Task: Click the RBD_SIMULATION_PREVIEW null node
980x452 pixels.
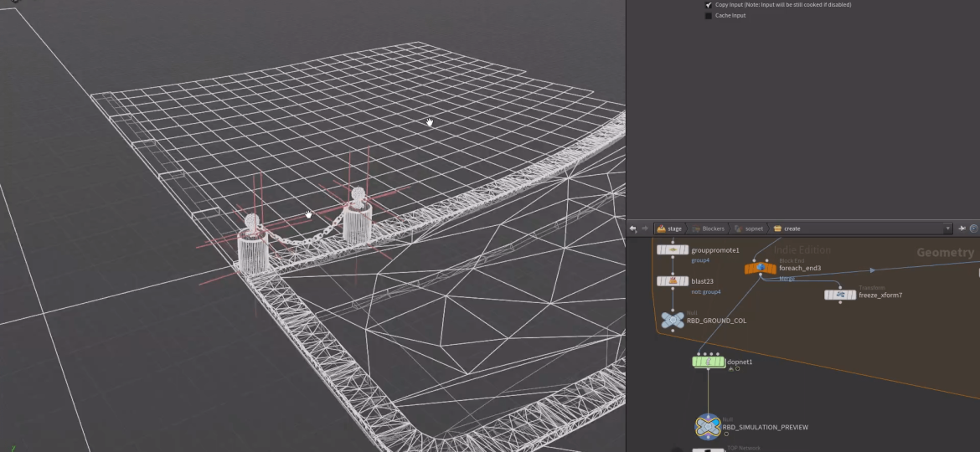Action: pyautogui.click(x=708, y=427)
